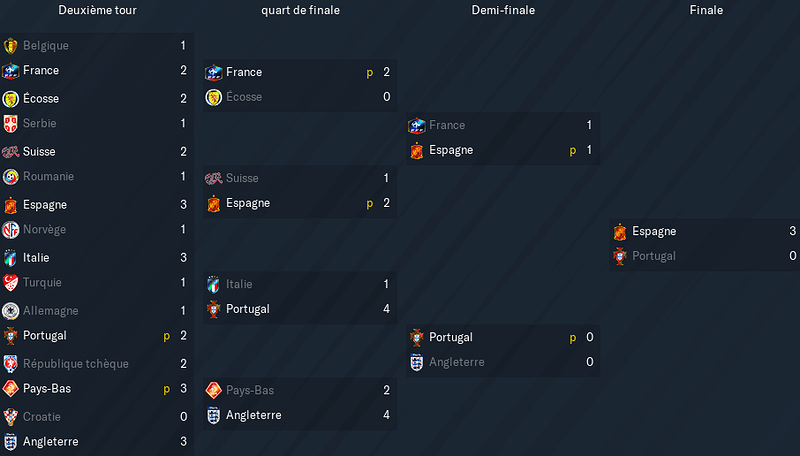The image size is (800, 456).
Task: Click the Belgique team crest icon
Action: click(x=10, y=46)
